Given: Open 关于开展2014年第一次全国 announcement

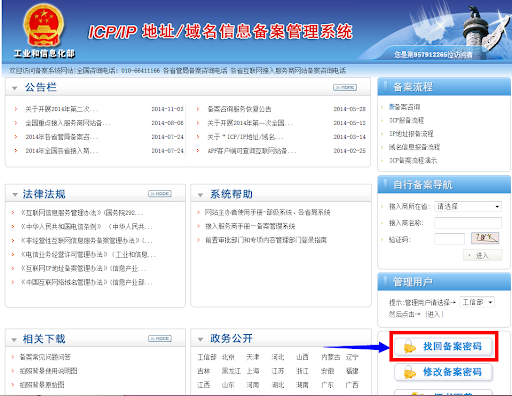Looking at the screenshot, I should 250,123.
